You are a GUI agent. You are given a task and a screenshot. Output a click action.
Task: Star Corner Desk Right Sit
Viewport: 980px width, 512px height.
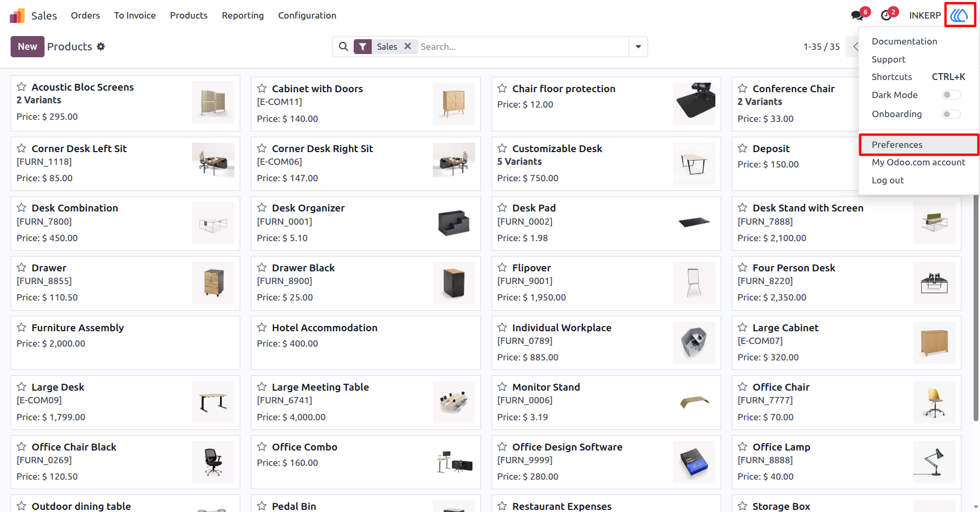click(261, 148)
